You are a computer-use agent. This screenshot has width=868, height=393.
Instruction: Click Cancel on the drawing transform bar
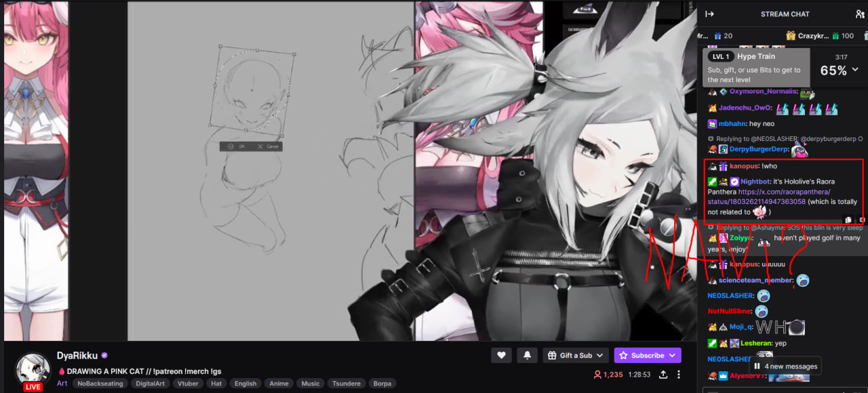click(268, 146)
